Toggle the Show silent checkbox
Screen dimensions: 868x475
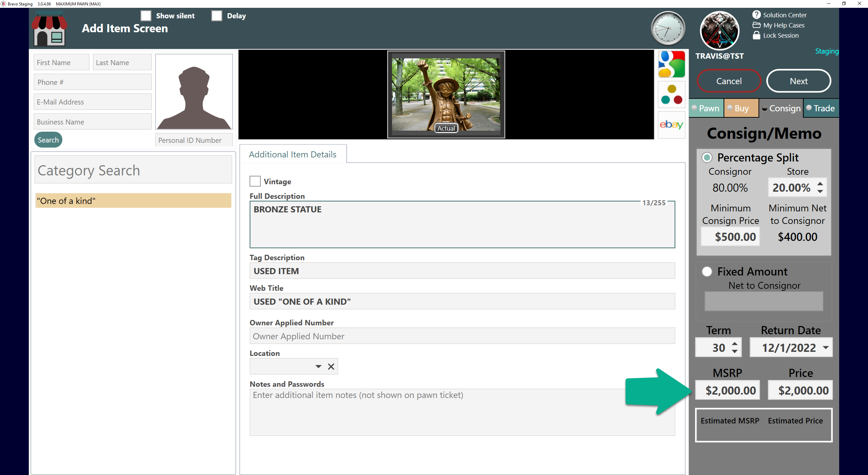(x=146, y=16)
